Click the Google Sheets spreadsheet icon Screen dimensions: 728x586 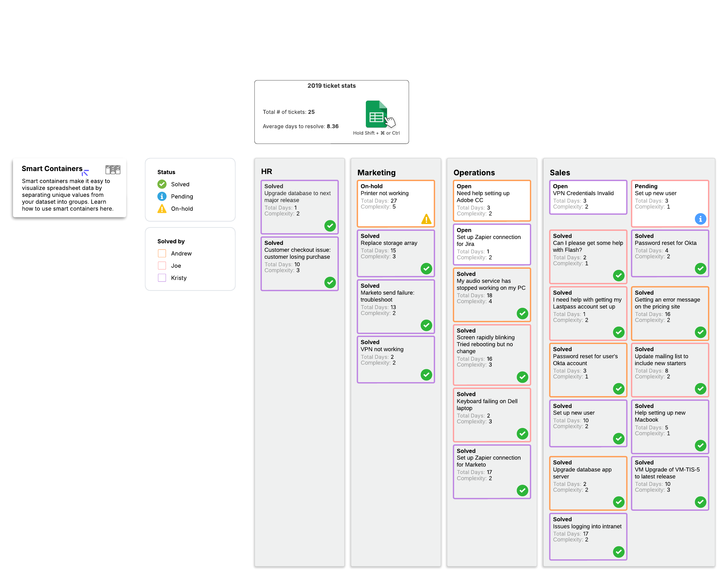[x=376, y=114]
